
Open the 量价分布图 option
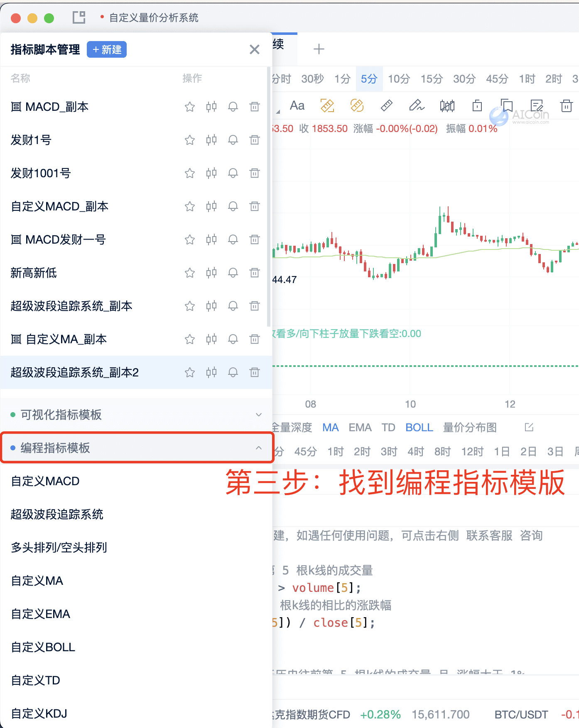click(x=470, y=428)
